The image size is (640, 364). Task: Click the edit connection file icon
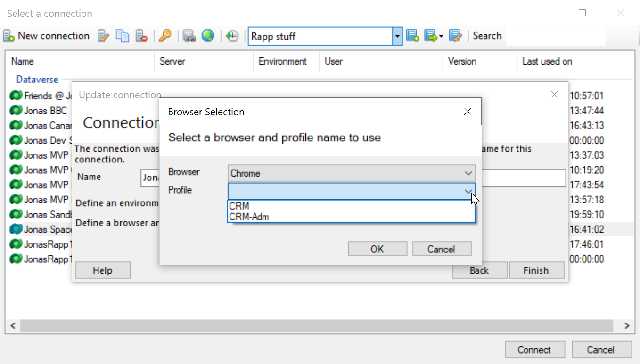(x=456, y=36)
